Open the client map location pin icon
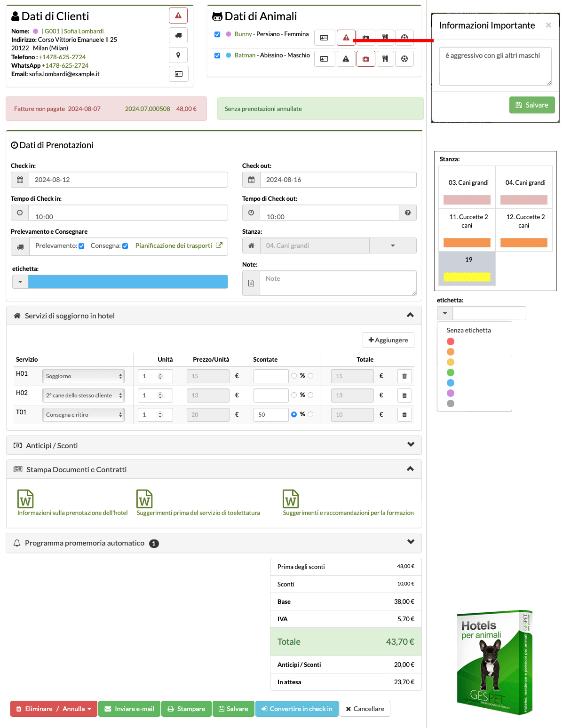The height and width of the screenshot is (728, 563). pyautogui.click(x=178, y=55)
